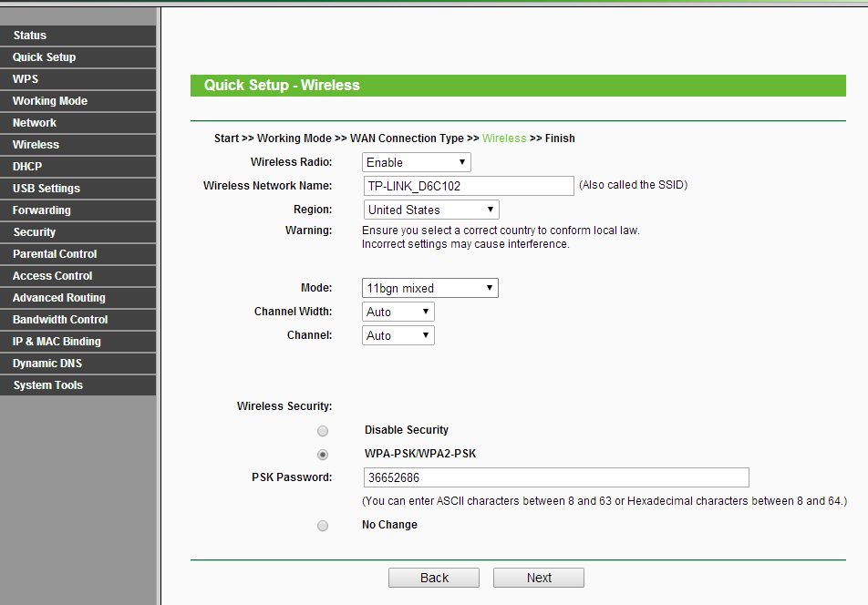Expand the Channel Width dropdown
Screen dimensions: 868x605
[x=398, y=312]
